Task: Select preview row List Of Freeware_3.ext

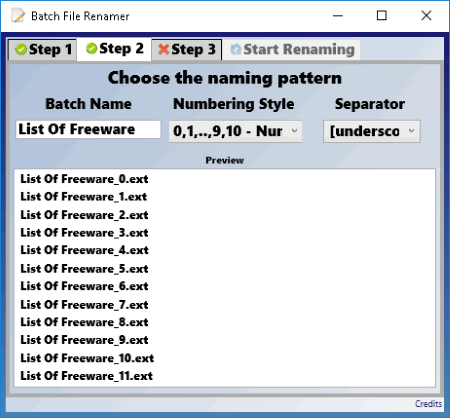Action: (84, 233)
